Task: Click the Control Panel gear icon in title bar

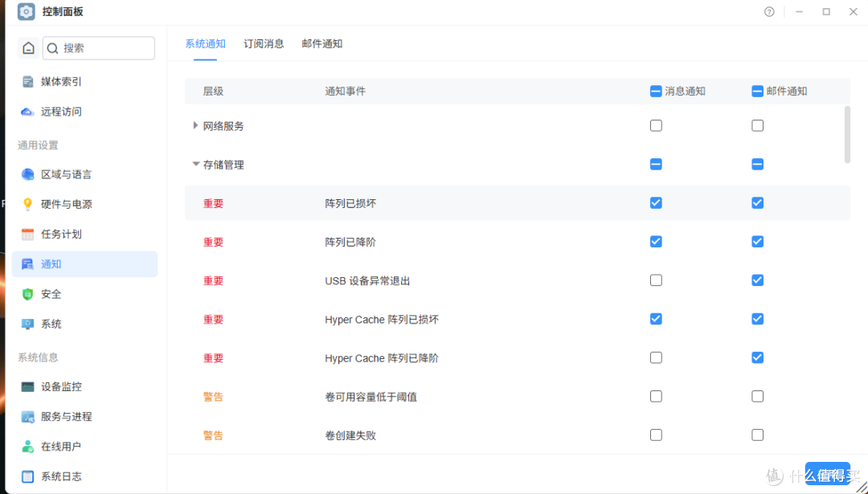Action: (26, 11)
